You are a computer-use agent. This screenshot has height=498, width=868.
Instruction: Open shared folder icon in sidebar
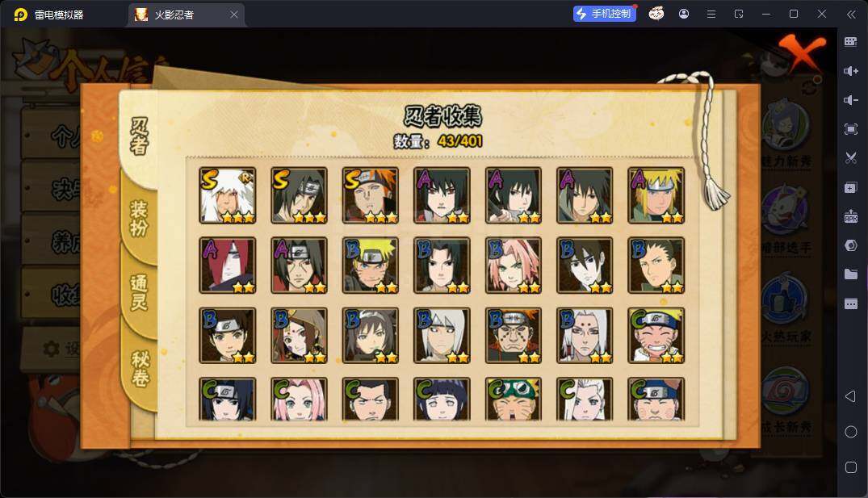tap(851, 274)
